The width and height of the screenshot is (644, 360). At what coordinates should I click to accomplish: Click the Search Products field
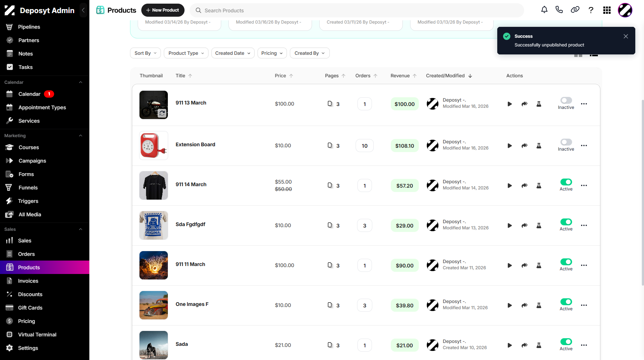[x=357, y=10]
